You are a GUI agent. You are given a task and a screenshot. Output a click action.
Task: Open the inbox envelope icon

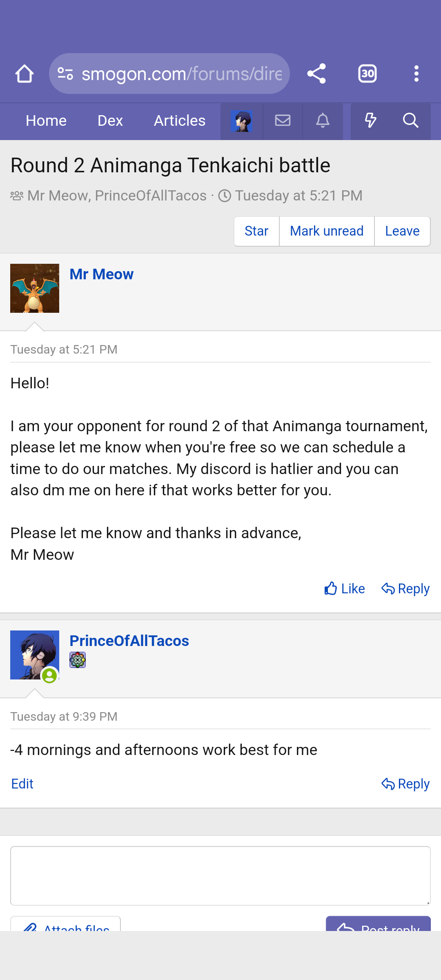[283, 120]
